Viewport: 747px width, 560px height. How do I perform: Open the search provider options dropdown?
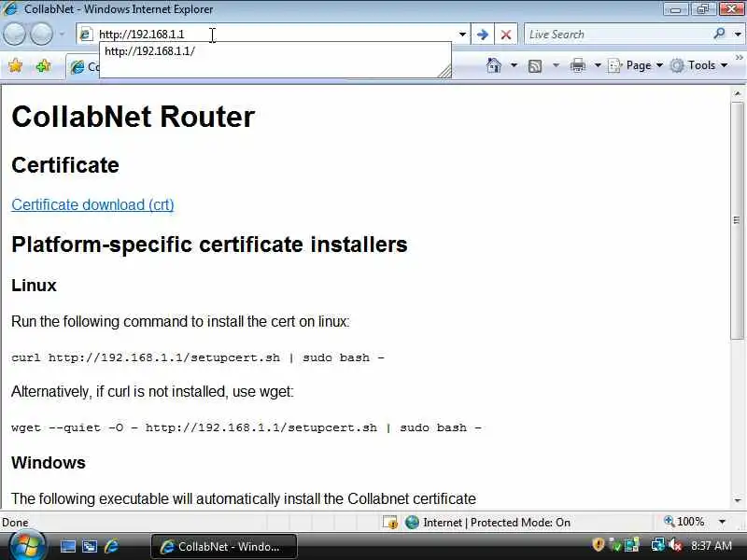click(x=738, y=35)
